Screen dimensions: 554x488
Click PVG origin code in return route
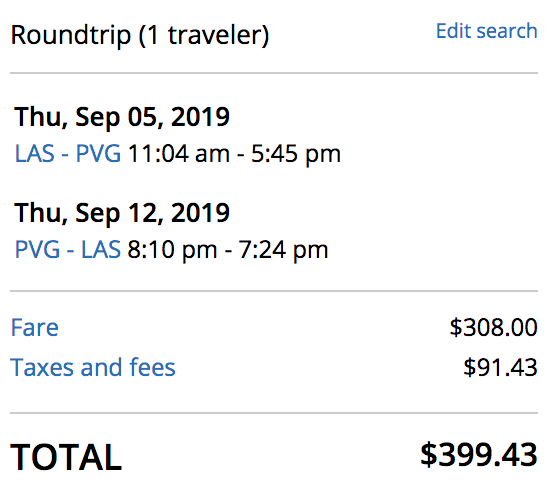tap(37, 249)
